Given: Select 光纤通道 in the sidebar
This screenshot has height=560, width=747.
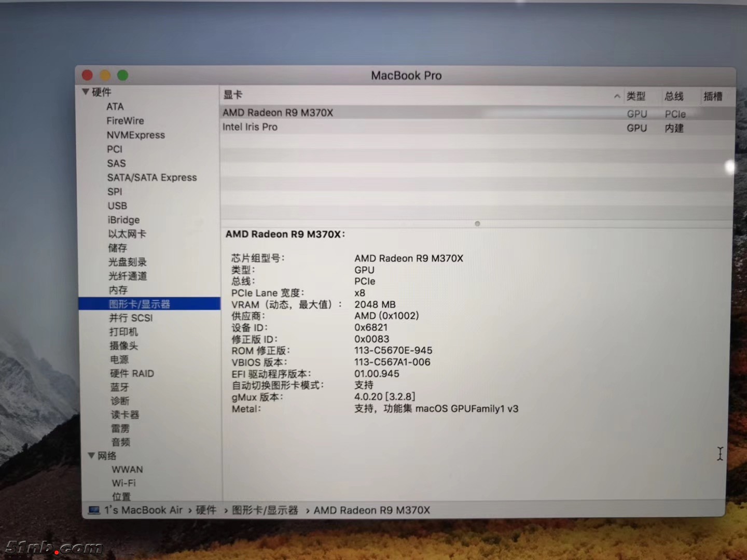Looking at the screenshot, I should 128,276.
